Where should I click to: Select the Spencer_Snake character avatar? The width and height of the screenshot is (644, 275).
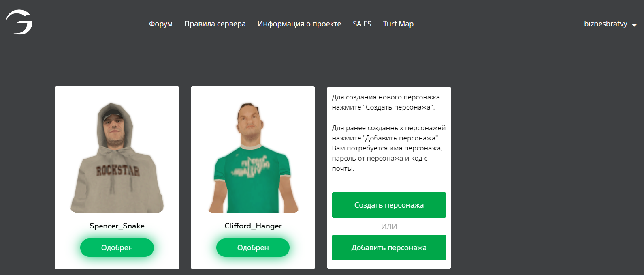[117, 158]
